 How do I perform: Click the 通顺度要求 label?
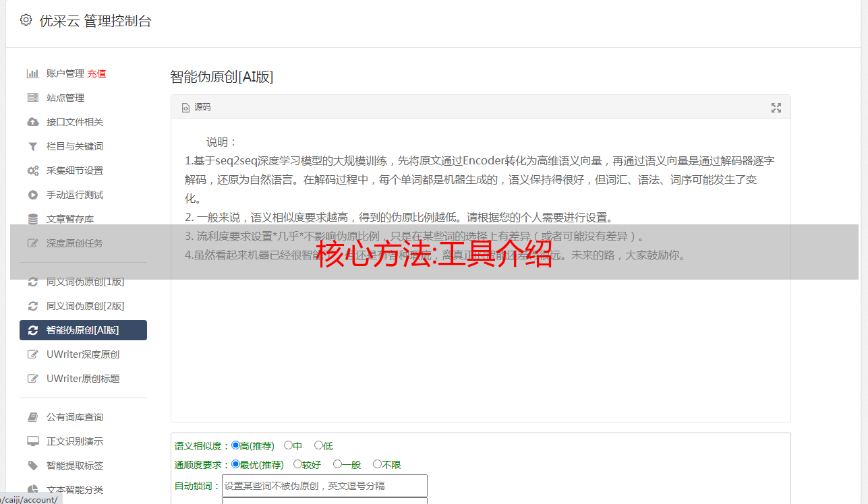click(x=202, y=465)
